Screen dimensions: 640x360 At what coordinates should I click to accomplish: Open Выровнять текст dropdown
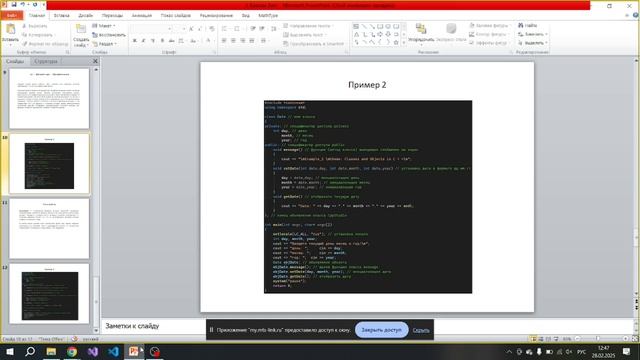click(x=304, y=35)
